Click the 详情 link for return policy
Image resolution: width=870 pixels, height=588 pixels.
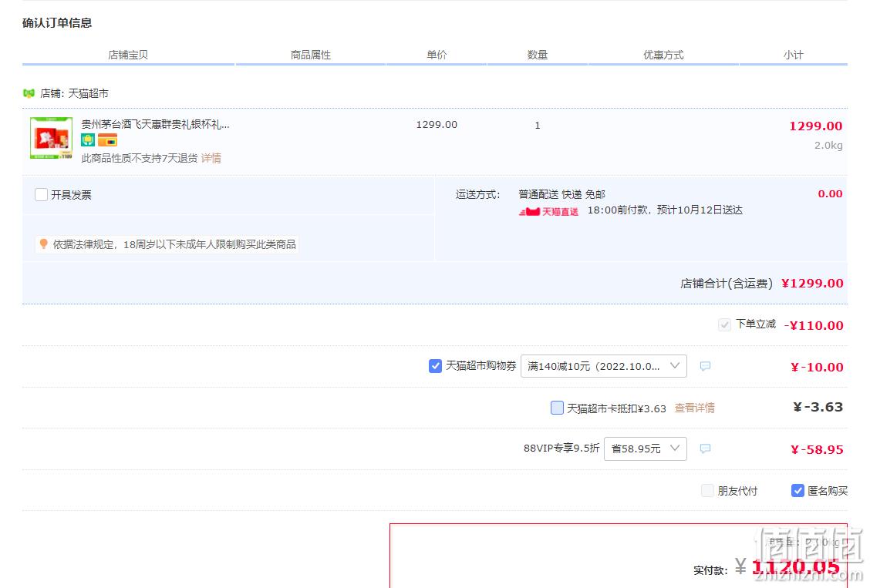(211, 158)
